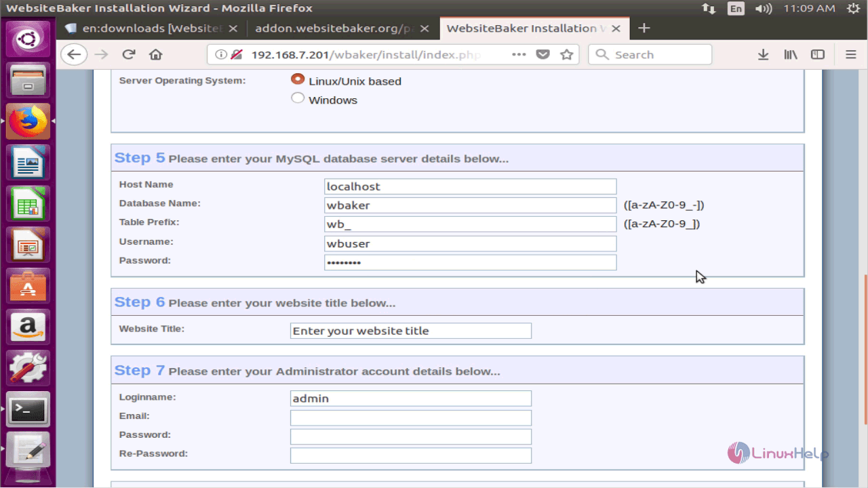Reload the current page

(129, 55)
